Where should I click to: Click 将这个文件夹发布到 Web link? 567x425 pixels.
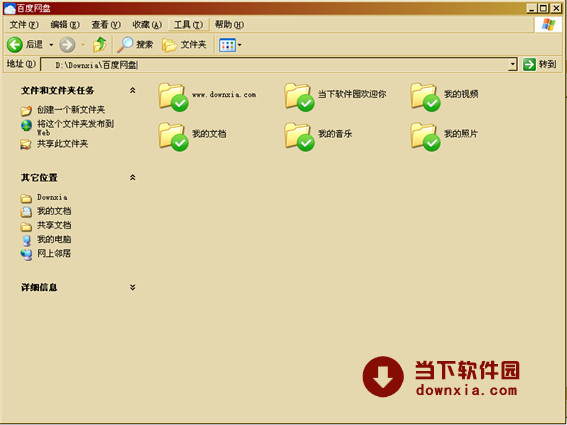tap(76, 128)
